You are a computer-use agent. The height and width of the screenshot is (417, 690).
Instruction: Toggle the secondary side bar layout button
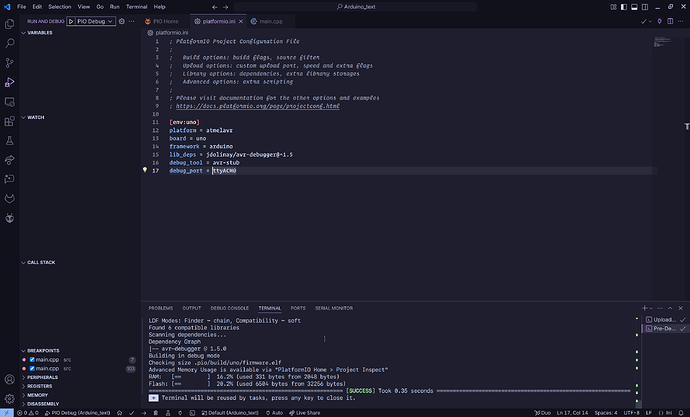[x=645, y=7]
